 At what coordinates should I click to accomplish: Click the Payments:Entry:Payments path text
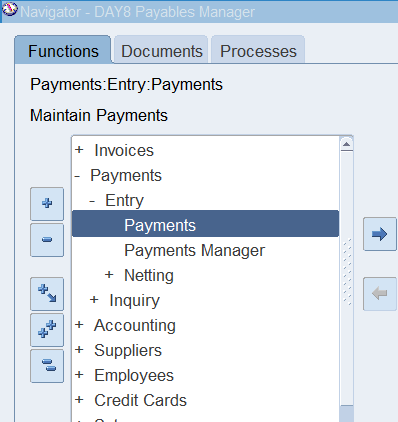(126, 84)
